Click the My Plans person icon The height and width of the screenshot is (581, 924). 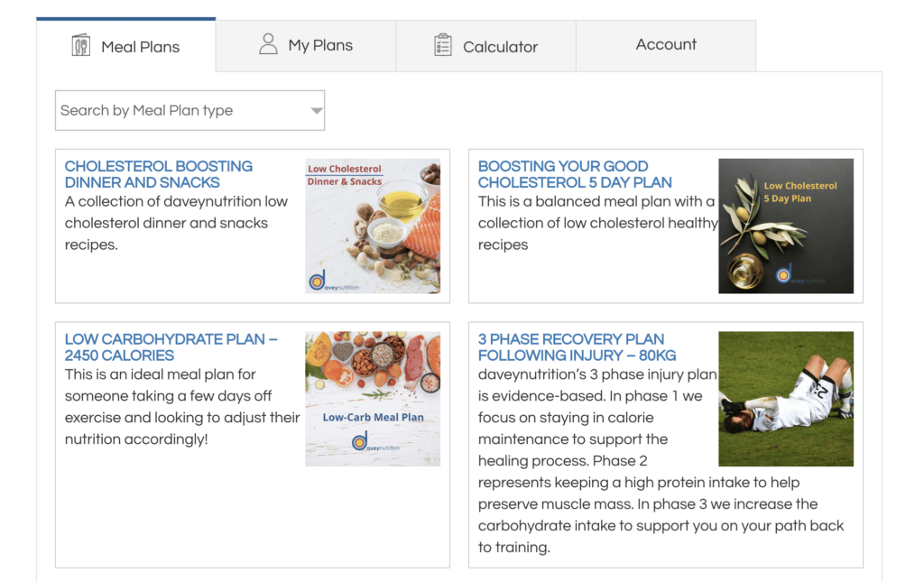point(268,44)
